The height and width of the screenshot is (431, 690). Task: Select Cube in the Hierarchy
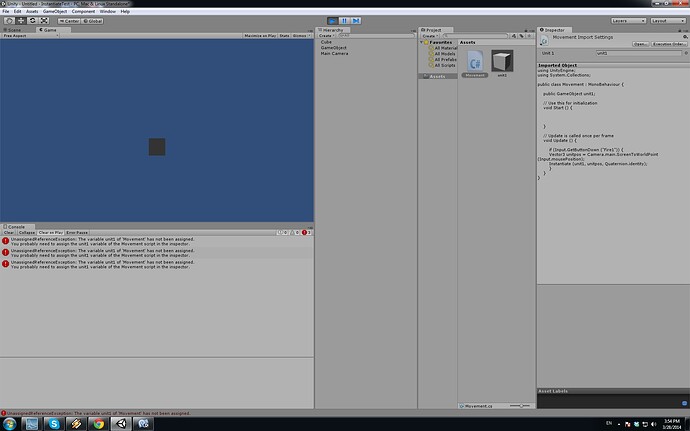[326, 42]
